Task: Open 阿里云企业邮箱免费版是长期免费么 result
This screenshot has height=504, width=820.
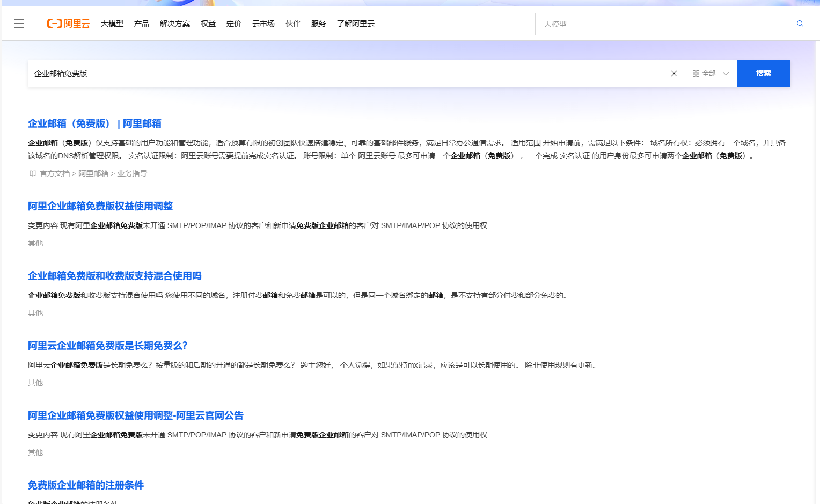Action: pos(107,346)
